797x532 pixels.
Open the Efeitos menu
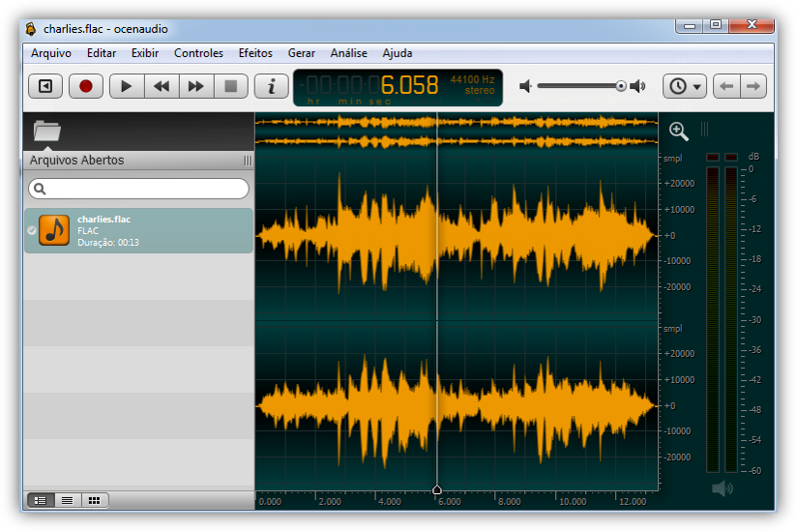tap(255, 53)
